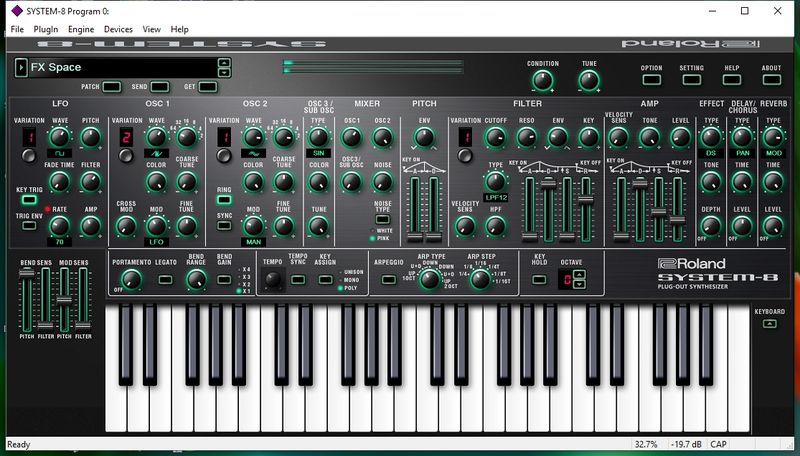Click the FILTER CUTOFF knob
This screenshot has height=456, width=800.
pos(495,137)
